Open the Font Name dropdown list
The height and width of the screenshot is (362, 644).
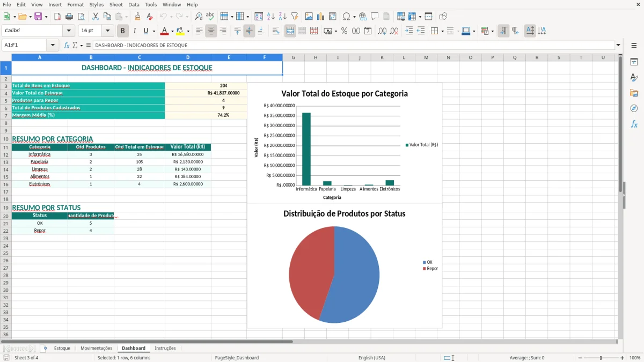[69, 31]
